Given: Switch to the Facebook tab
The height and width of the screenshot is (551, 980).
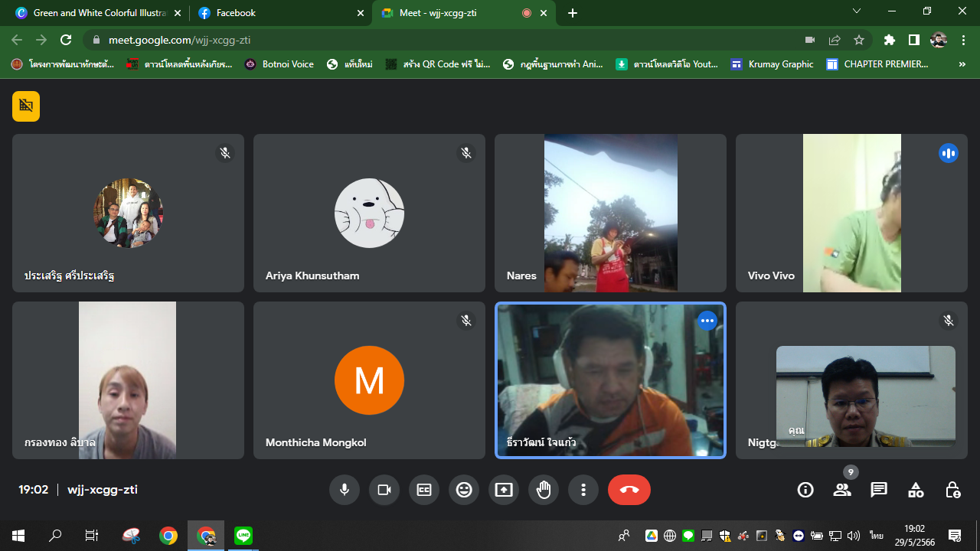Looking at the screenshot, I should click(280, 13).
